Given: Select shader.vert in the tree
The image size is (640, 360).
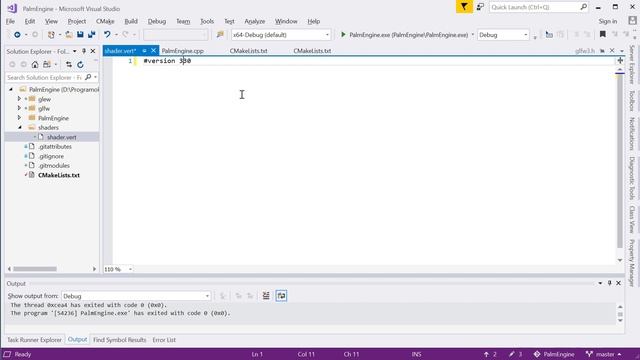Looking at the screenshot, I should pyautogui.click(x=62, y=137).
